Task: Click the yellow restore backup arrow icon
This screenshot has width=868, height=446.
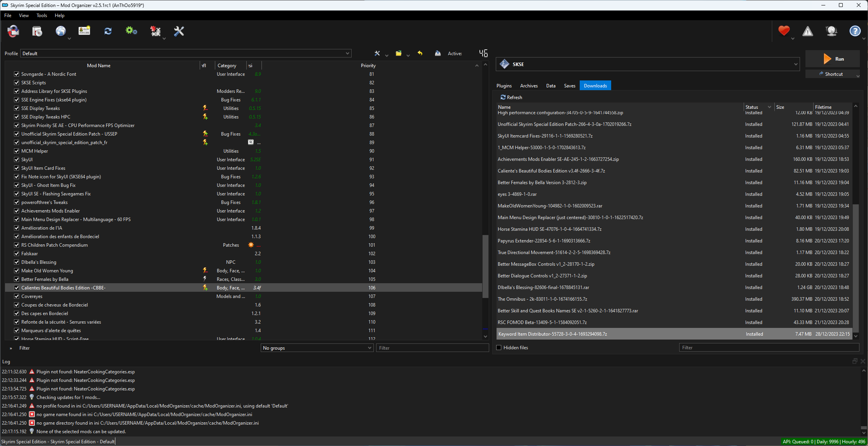Action: click(x=420, y=53)
